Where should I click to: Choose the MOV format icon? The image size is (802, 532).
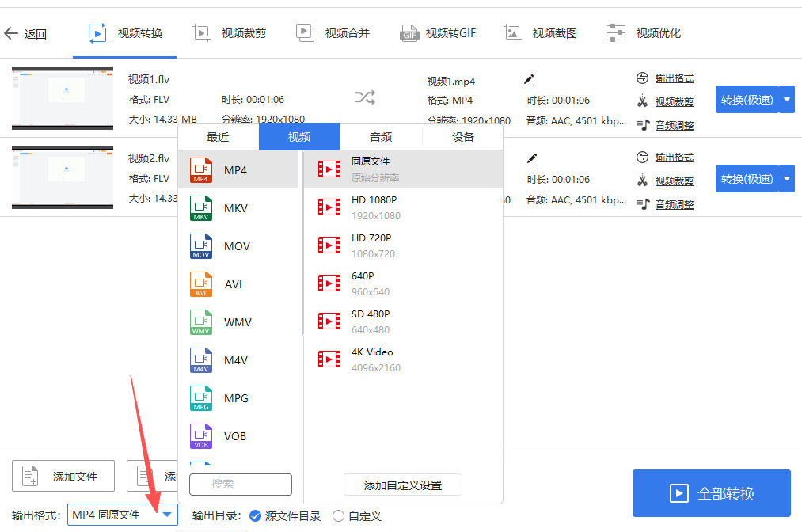coord(201,246)
